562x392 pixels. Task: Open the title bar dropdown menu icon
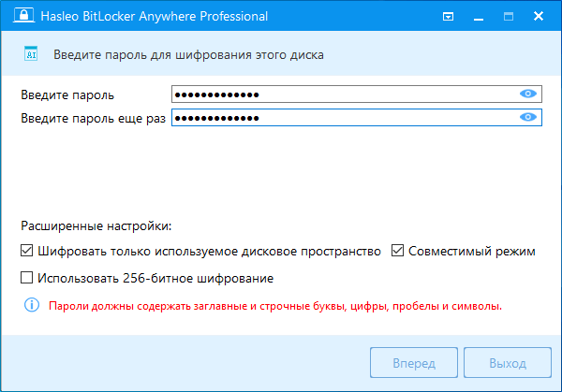tap(448, 17)
